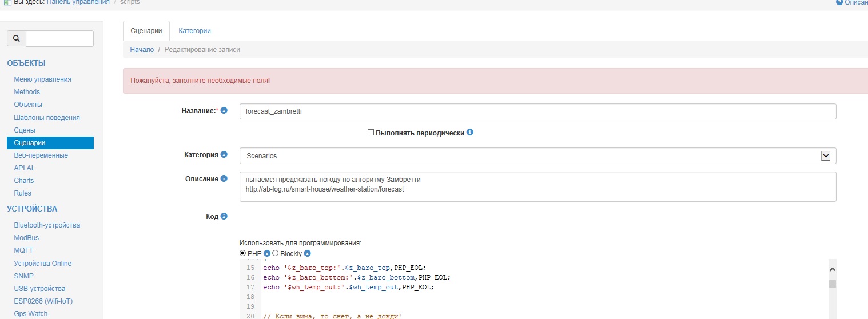Click info icon next to Категория label
Screen dimensions: 868x319
224,155
